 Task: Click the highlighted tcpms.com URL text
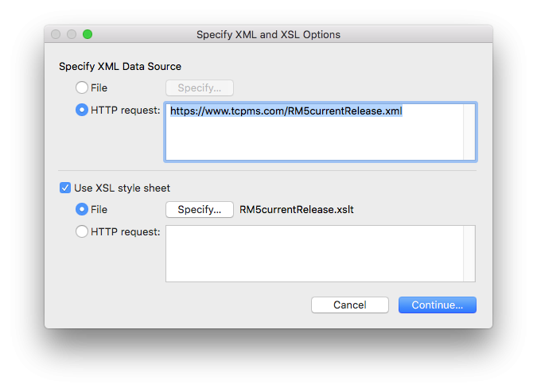click(286, 111)
